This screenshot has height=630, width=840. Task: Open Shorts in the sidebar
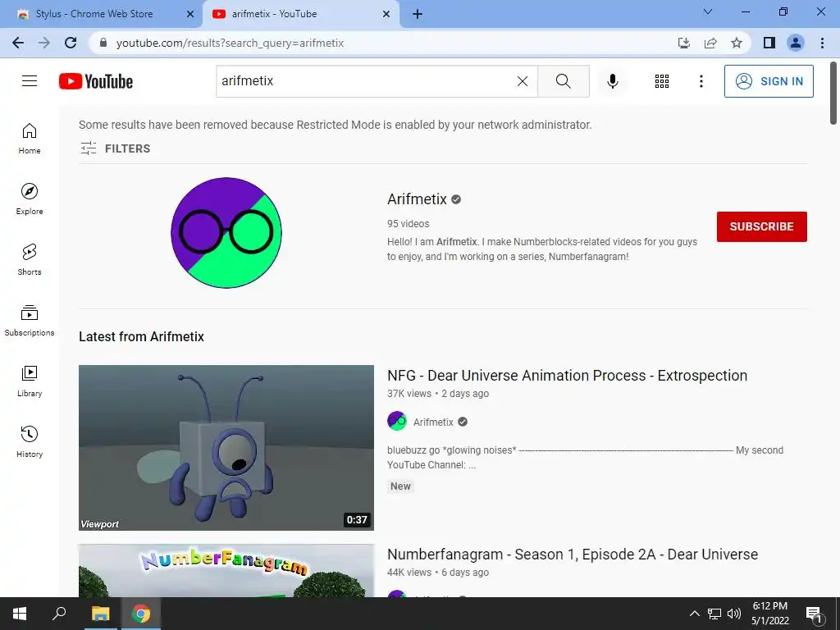(30, 260)
